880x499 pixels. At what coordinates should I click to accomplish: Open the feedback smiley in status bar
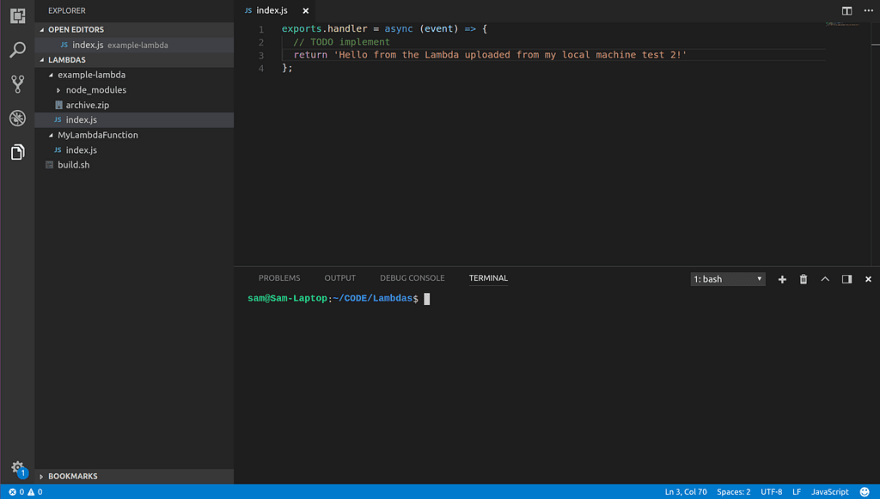click(x=864, y=492)
